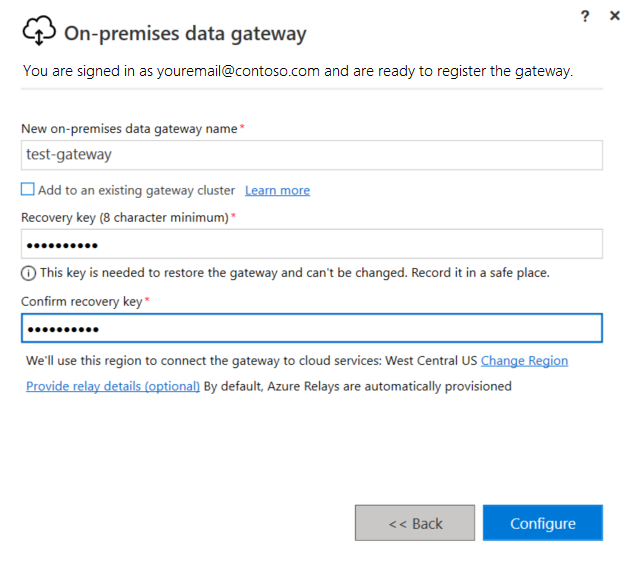627x567 pixels.
Task: Click the New on-premises data gateway name label
Action: (130, 129)
